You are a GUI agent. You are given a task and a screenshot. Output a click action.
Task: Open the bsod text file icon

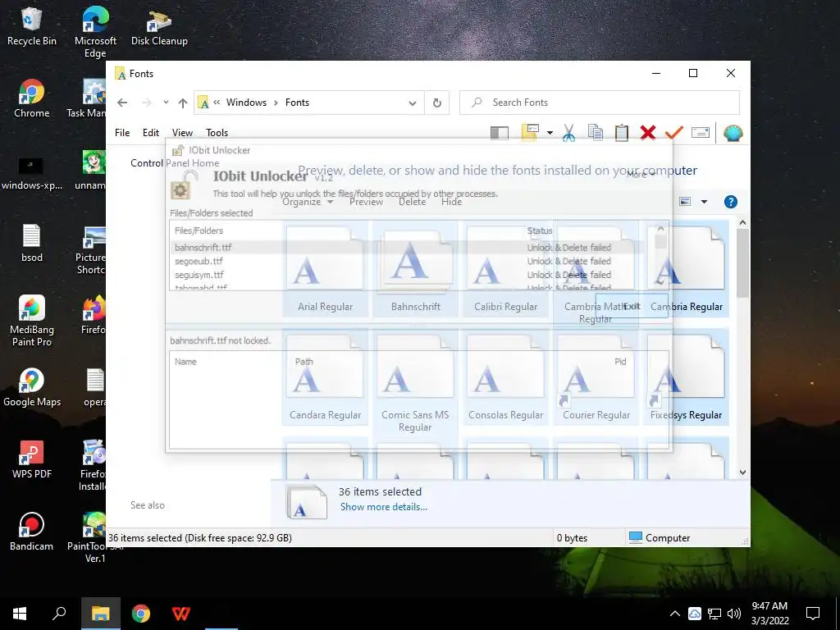pyautogui.click(x=32, y=243)
